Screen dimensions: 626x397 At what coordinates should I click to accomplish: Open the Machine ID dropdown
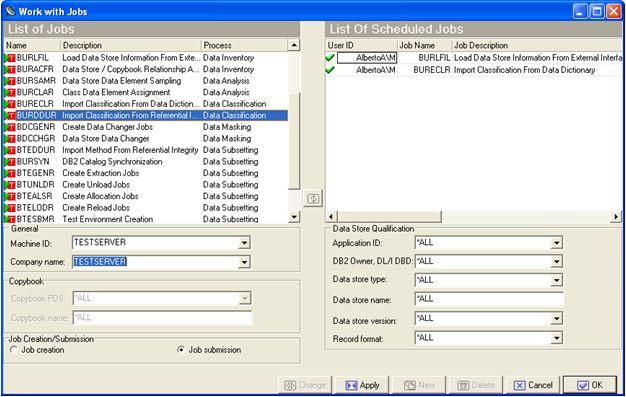pos(244,243)
